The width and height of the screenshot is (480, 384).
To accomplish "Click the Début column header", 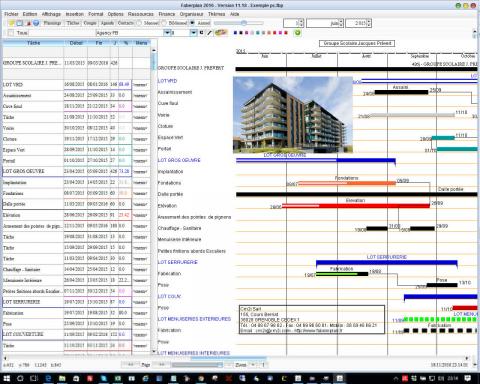I will tap(76, 43).
